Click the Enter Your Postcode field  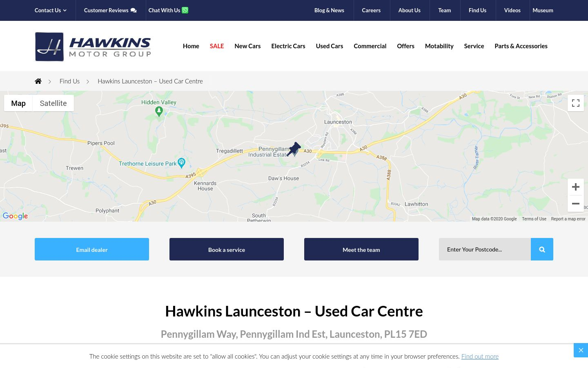tap(485, 249)
